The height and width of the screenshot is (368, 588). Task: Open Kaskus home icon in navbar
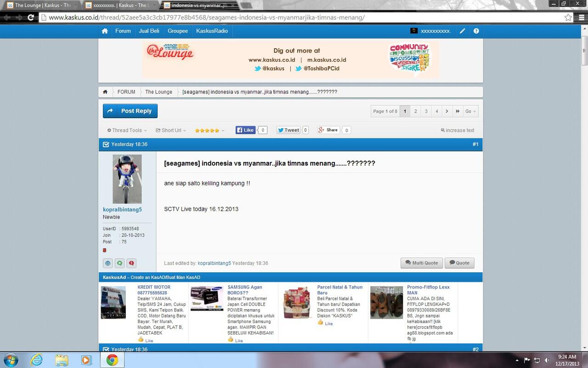tap(105, 31)
